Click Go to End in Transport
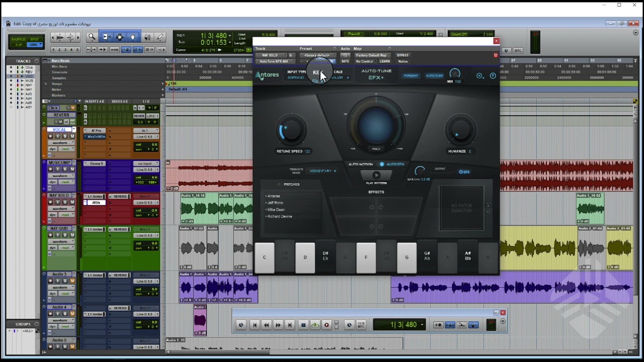The width and height of the screenshot is (644, 362). (289, 325)
